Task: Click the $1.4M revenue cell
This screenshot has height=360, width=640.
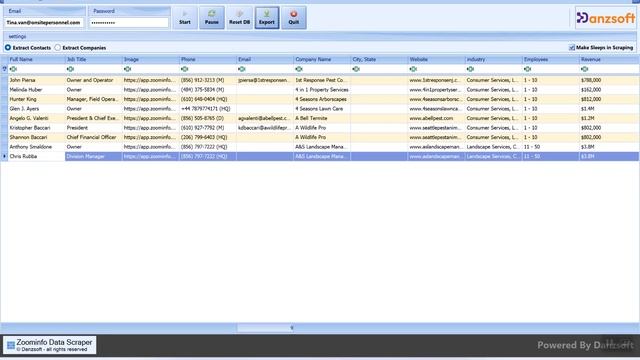Action: pos(609,109)
